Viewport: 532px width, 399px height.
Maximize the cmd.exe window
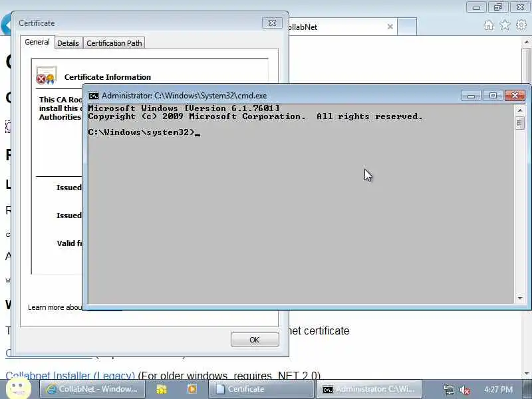pos(493,96)
